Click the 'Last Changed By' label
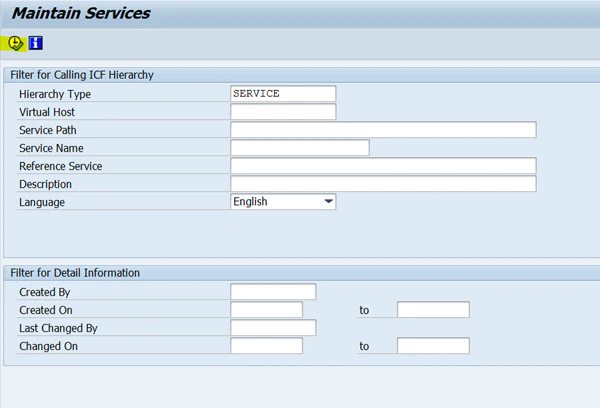Viewport: 600px width, 408px height. click(x=59, y=328)
